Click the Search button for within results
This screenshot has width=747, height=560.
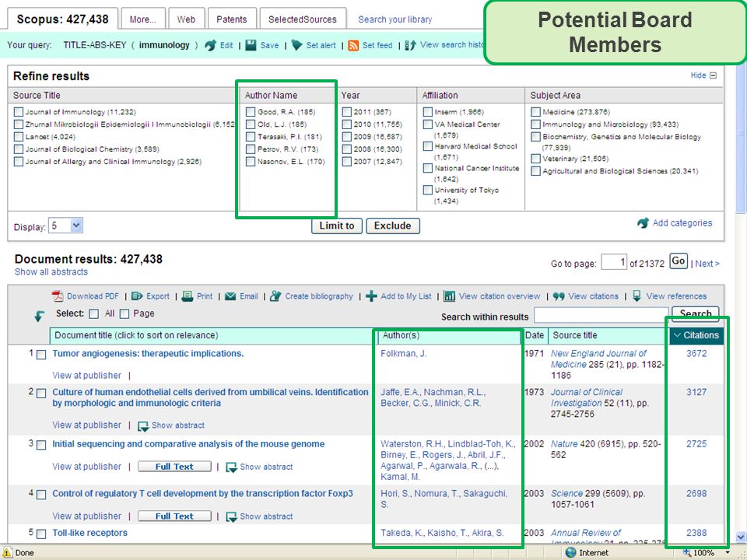(695, 314)
